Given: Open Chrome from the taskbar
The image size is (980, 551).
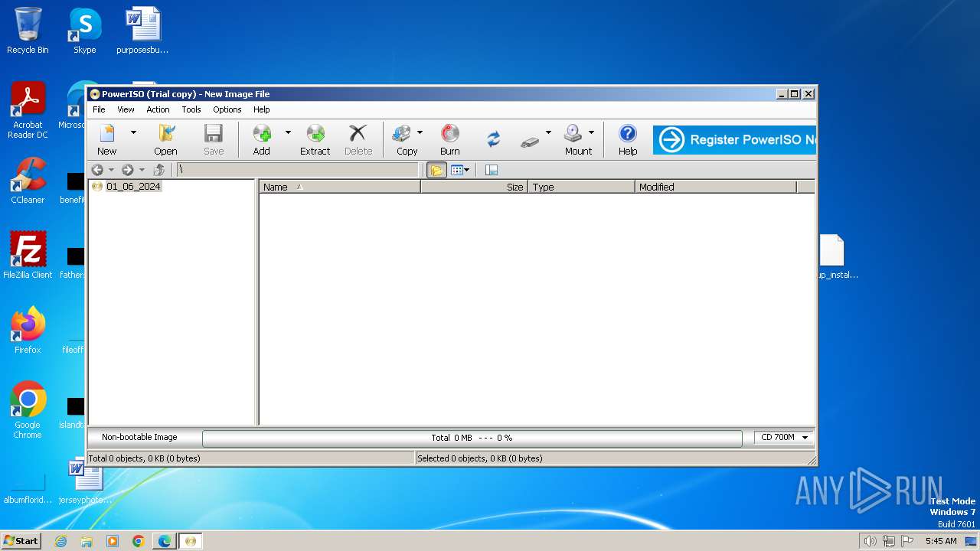Looking at the screenshot, I should [138, 541].
